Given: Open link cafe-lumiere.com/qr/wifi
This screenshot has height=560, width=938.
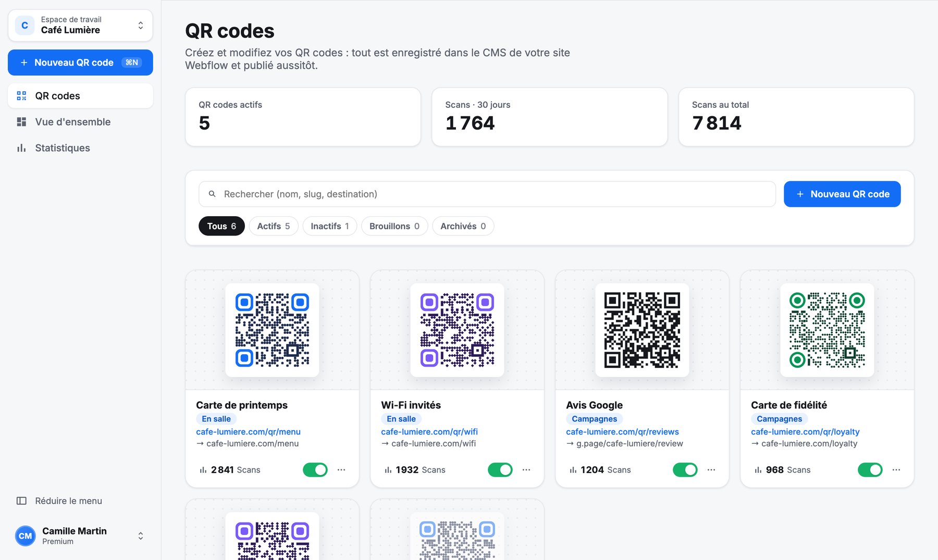Looking at the screenshot, I should click(429, 432).
